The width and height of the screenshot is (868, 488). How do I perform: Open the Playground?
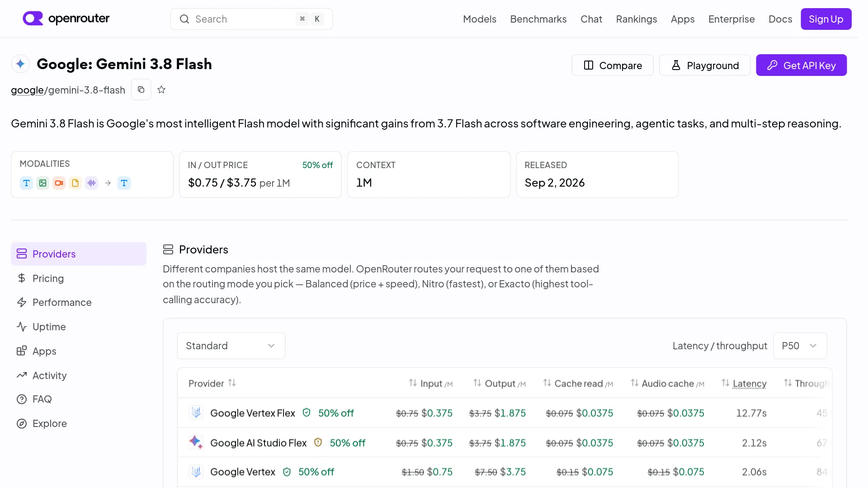pos(704,65)
